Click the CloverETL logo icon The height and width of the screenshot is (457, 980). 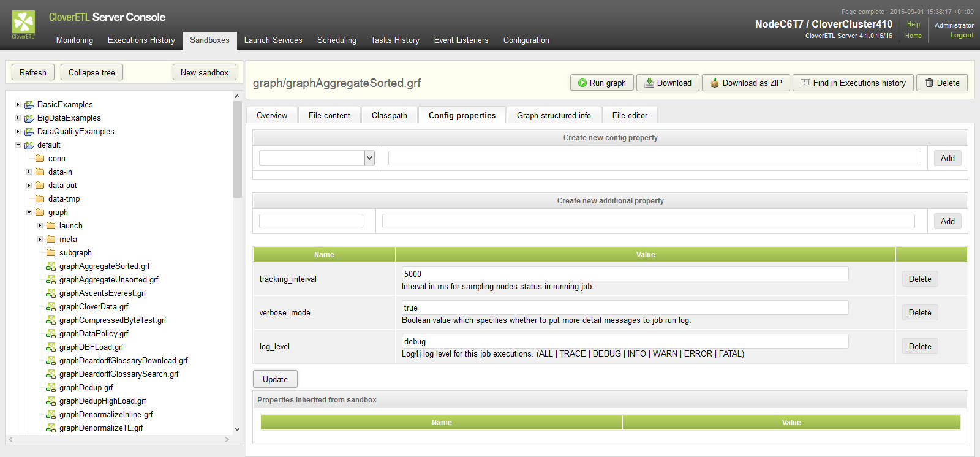click(24, 25)
